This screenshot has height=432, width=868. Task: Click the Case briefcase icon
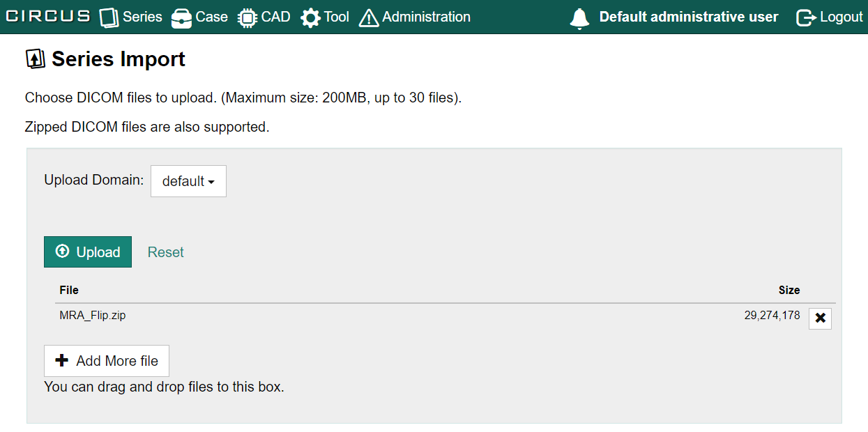tap(181, 17)
